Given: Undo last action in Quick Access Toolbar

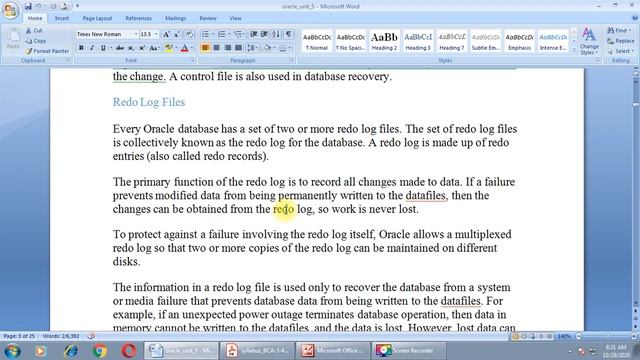Looking at the screenshot, I should coord(39,6).
